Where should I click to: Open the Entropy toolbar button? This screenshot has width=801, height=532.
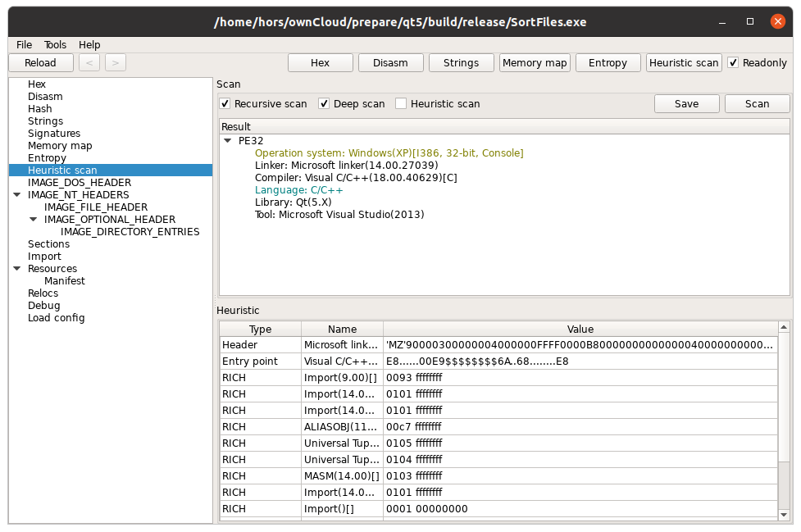608,63
